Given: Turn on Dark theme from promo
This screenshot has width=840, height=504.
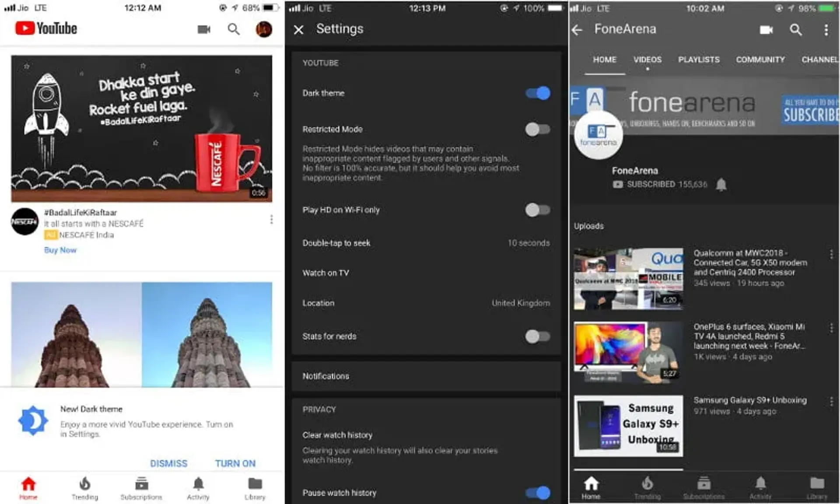Looking at the screenshot, I should coord(235,463).
